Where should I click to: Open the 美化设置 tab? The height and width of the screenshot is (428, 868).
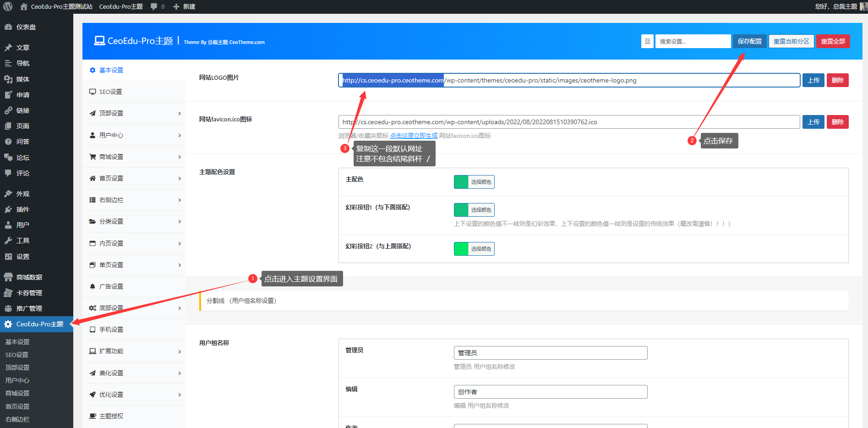pyautogui.click(x=134, y=373)
